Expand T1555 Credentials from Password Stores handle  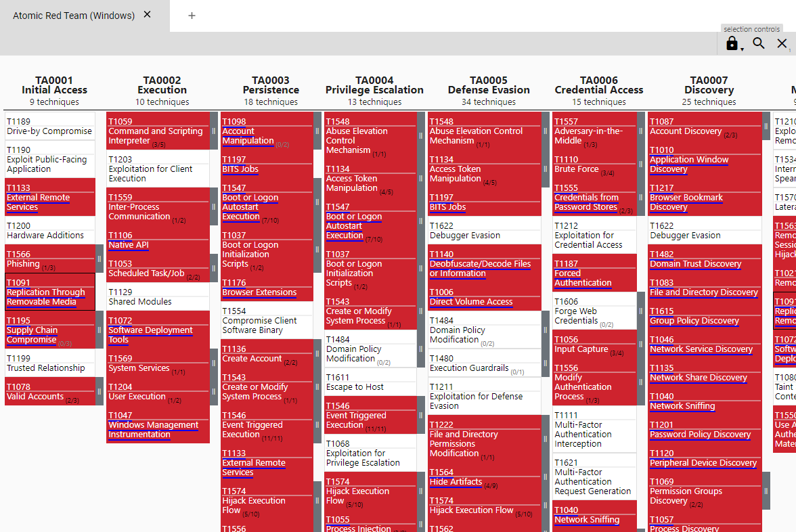(x=640, y=197)
